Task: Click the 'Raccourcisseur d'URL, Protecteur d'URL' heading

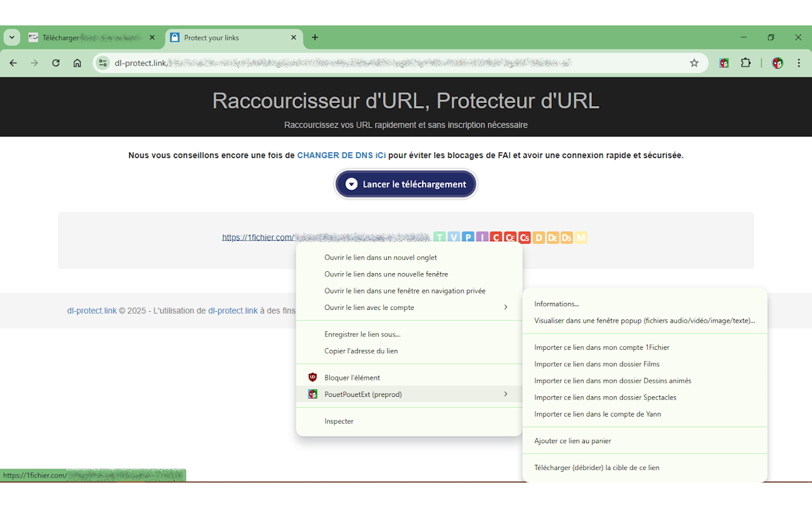Action: (406, 100)
